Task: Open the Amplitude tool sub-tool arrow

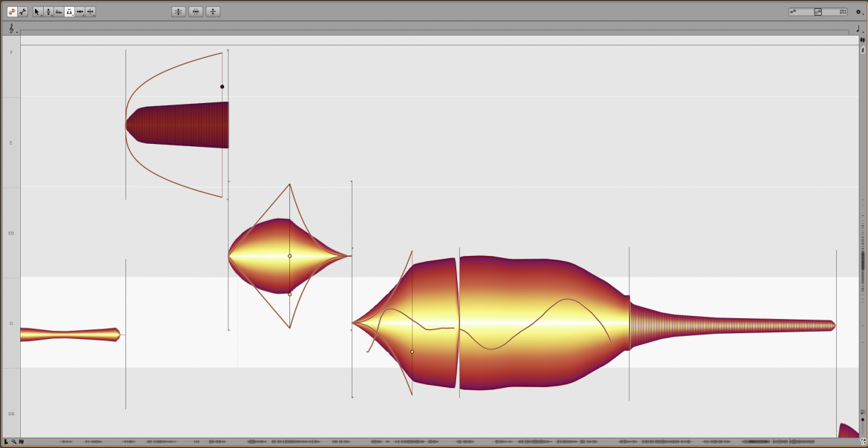Action: (73, 15)
